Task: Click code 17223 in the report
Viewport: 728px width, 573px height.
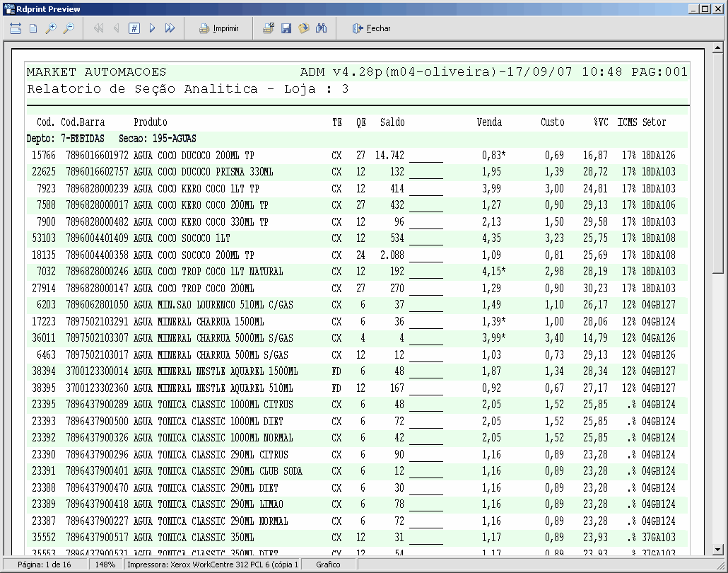Action: 44,322
